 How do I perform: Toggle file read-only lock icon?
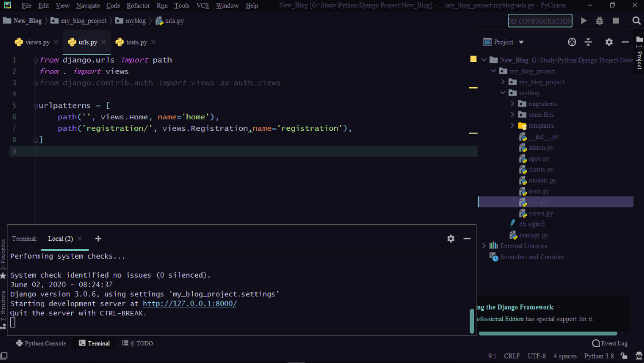pos(624,356)
